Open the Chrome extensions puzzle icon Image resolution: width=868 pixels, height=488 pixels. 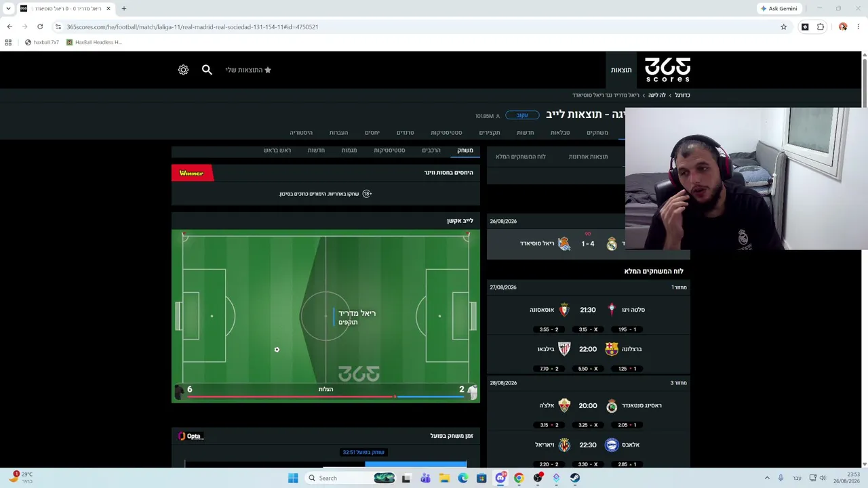coord(821,26)
